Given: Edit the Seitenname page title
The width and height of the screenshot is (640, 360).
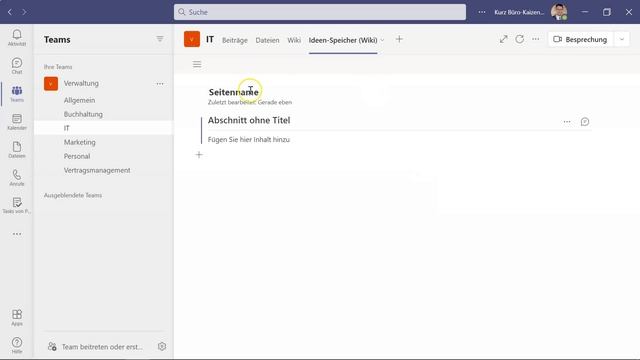Looking at the screenshot, I should (x=233, y=92).
